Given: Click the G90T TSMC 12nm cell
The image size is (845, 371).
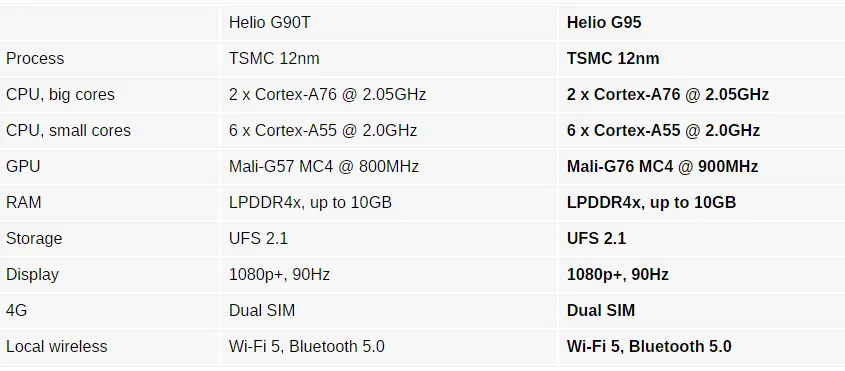Looking at the screenshot, I should coord(274,58).
